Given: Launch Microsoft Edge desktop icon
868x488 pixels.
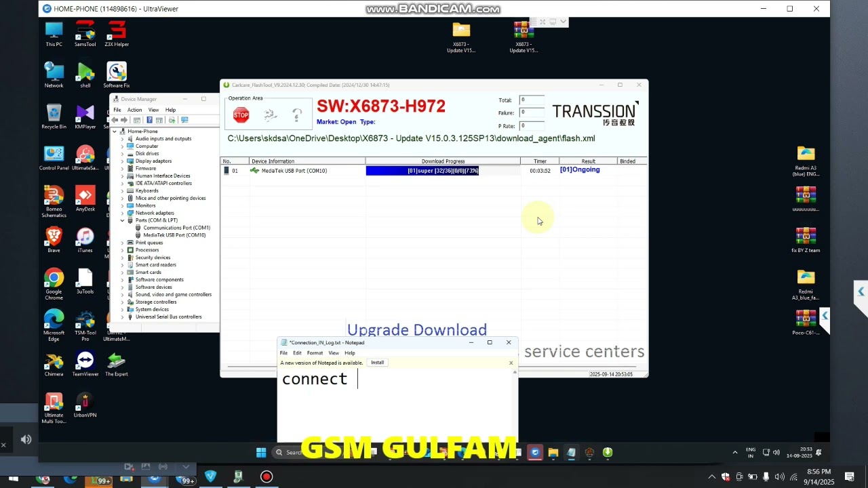Looking at the screenshot, I should pyautogui.click(x=54, y=326).
